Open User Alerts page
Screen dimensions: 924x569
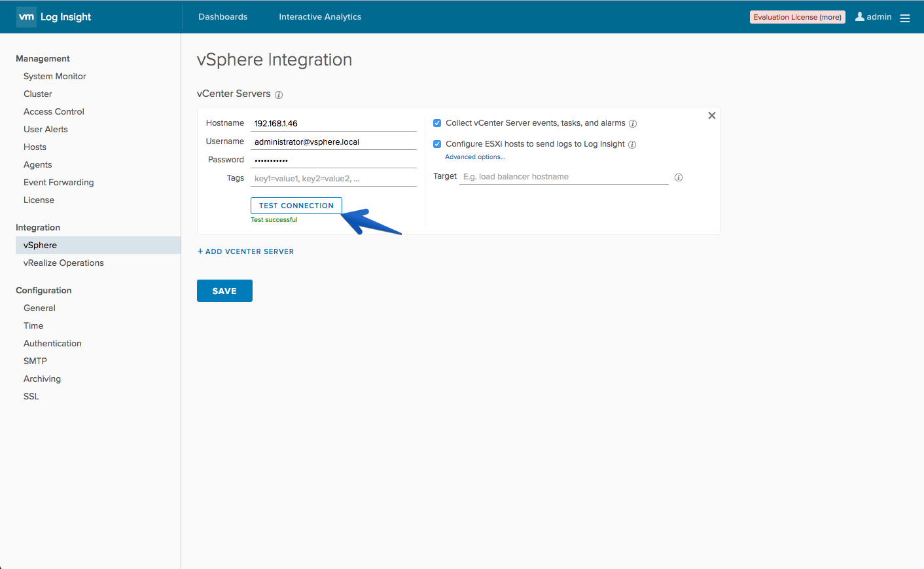pyautogui.click(x=46, y=130)
